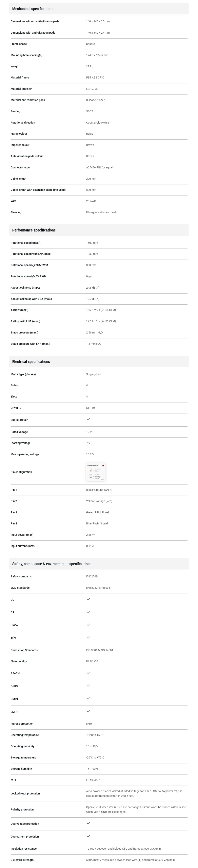Click the CMRT checkmark icon
This screenshot has width=198, height=868.
(x=88, y=698)
